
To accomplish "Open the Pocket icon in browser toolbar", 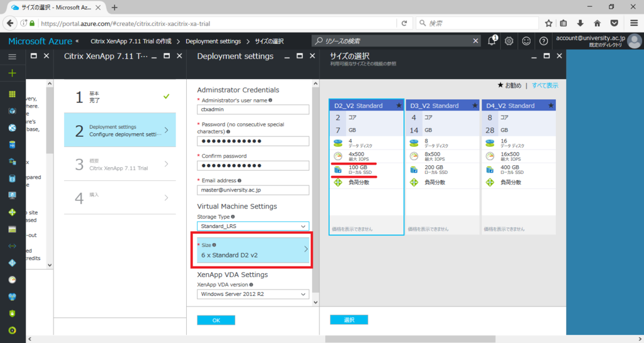I will click(x=614, y=23).
